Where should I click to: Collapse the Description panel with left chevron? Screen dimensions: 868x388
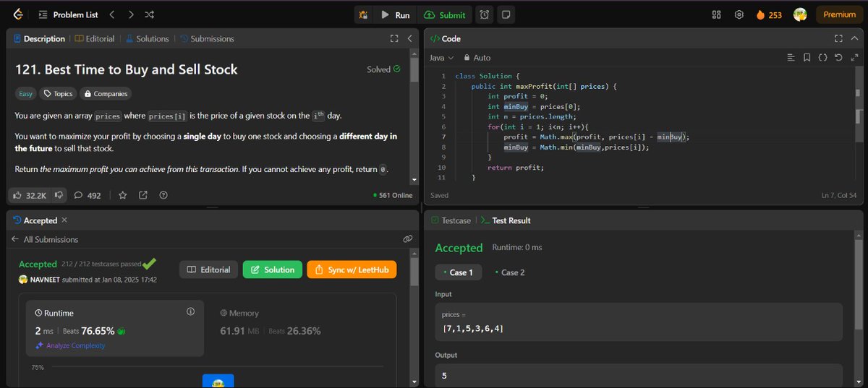(x=410, y=38)
